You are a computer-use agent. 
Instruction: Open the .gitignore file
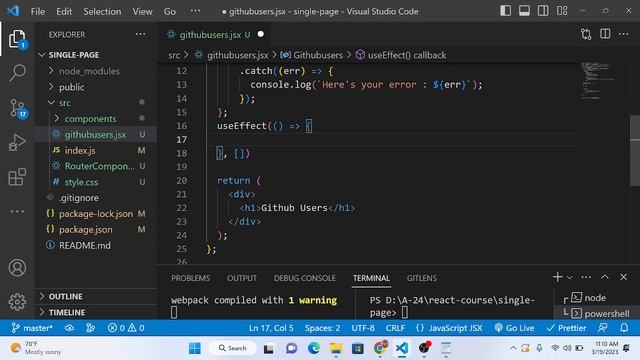pos(96,198)
